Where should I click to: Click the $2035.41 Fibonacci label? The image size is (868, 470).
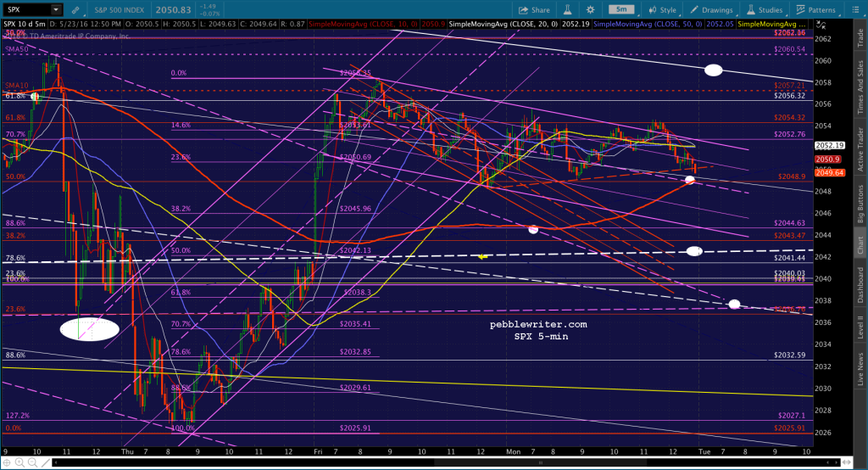tap(355, 324)
